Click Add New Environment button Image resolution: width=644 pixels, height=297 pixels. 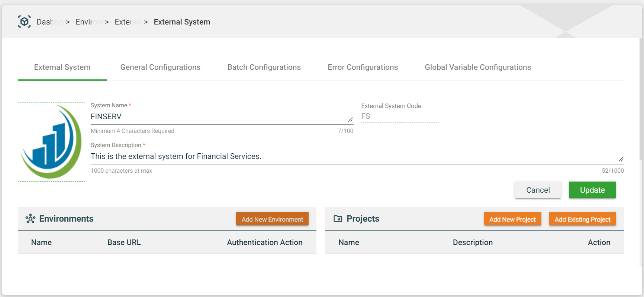[x=272, y=219]
